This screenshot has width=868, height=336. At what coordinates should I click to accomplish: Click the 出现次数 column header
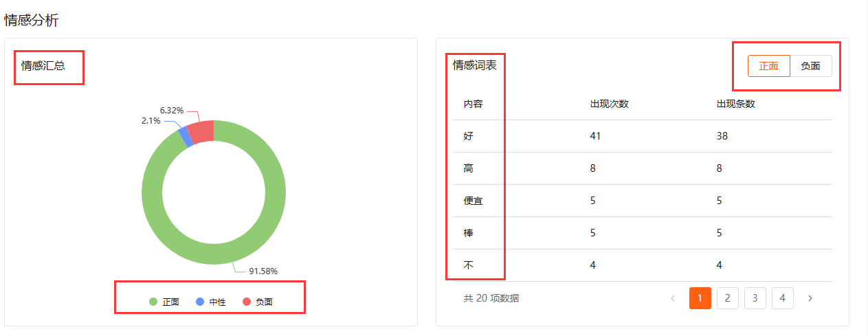[x=609, y=104]
